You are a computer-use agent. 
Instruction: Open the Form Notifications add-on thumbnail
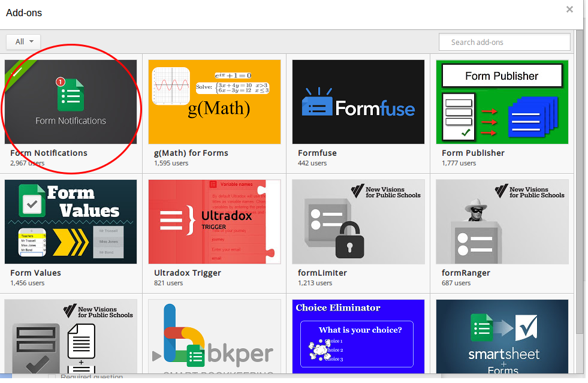pos(71,102)
